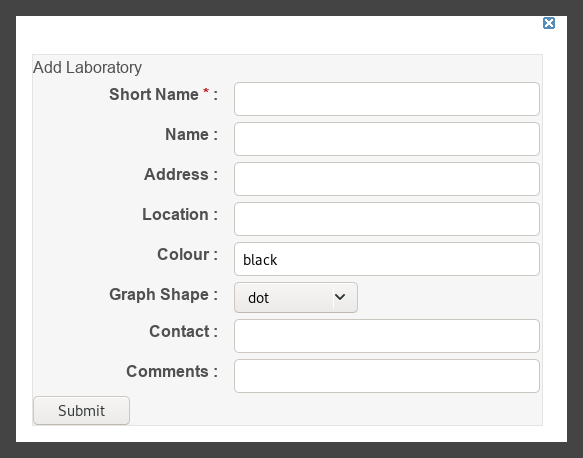Click the Short Name label
Image resolution: width=583 pixels, height=458 pixels.
tap(154, 94)
